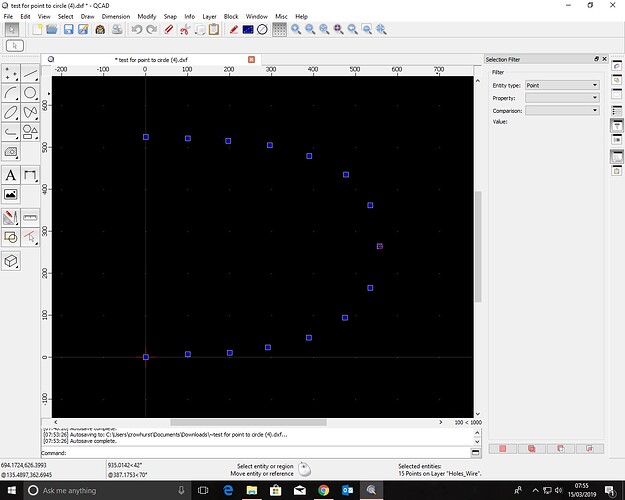This screenshot has height=500, width=625.
Task: Cut the selection with the scissors icon
Action: tap(185, 30)
